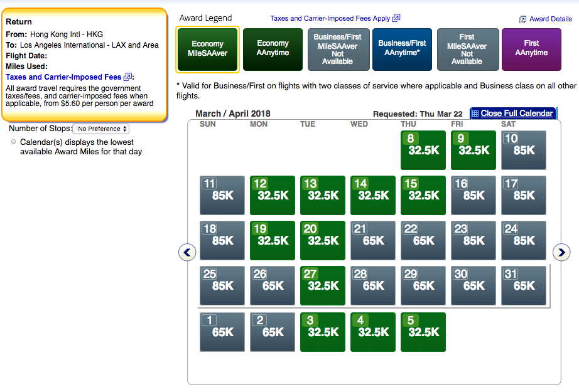This screenshot has height=392, width=579.
Task: Choose the purple First AAnytime award
Action: click(531, 49)
